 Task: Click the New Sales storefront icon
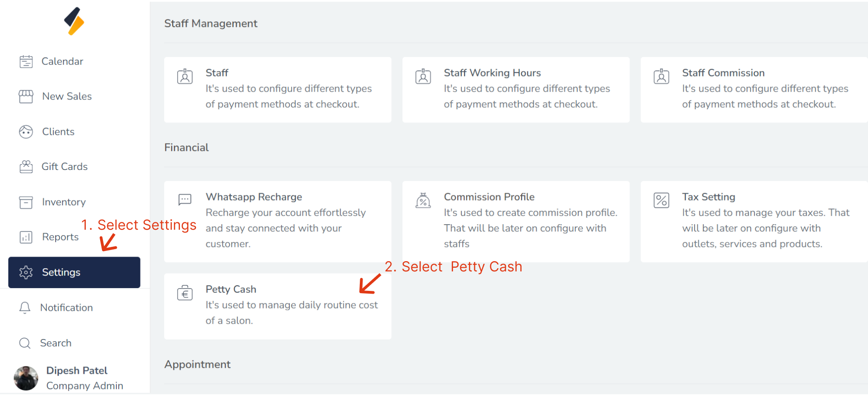tap(26, 96)
